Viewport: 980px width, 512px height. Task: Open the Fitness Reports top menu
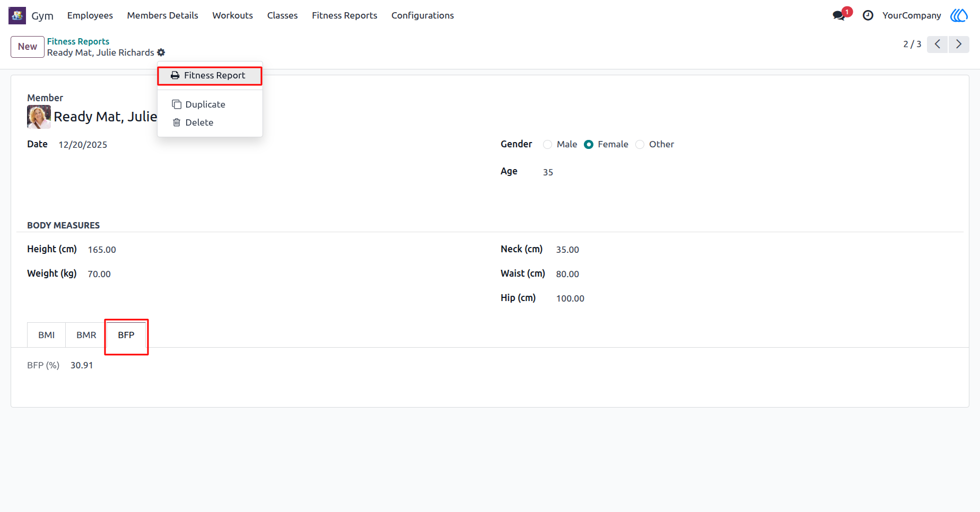tap(345, 15)
